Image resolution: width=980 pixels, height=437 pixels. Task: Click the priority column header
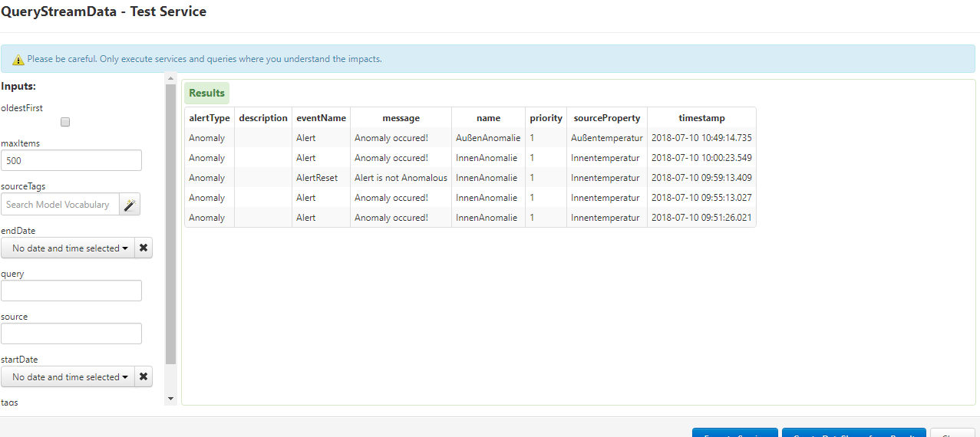click(546, 118)
